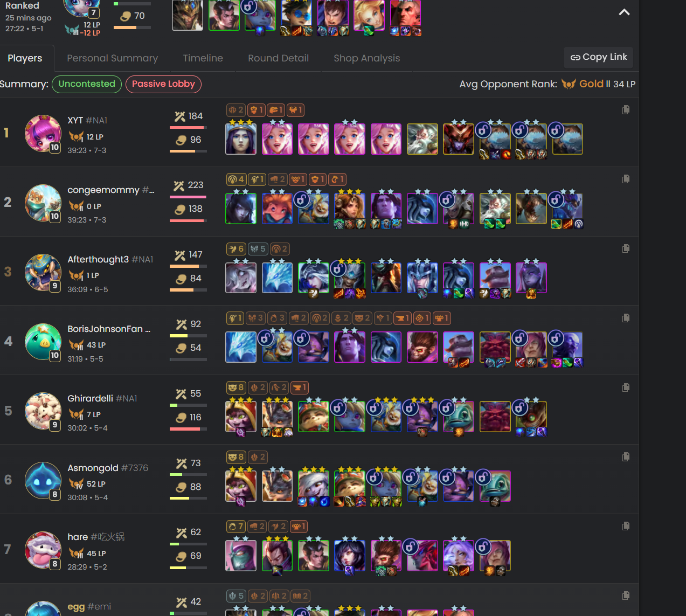Click the Copy Link button
Screen dimensions: 686x616
coord(599,57)
